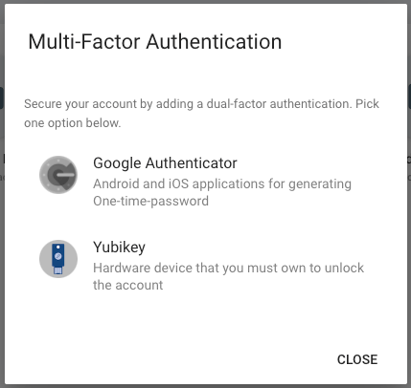The image size is (411, 388).
Task: Dismiss the dialog with the CLOSE button
Action: 357,359
